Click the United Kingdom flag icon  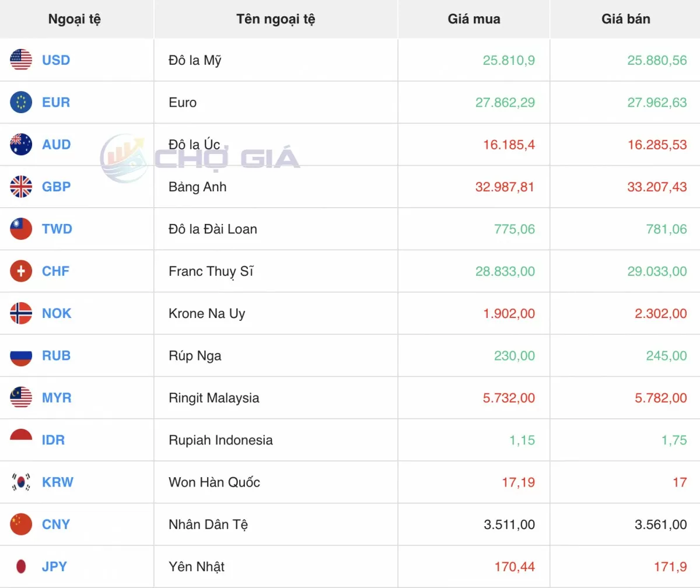tap(21, 187)
